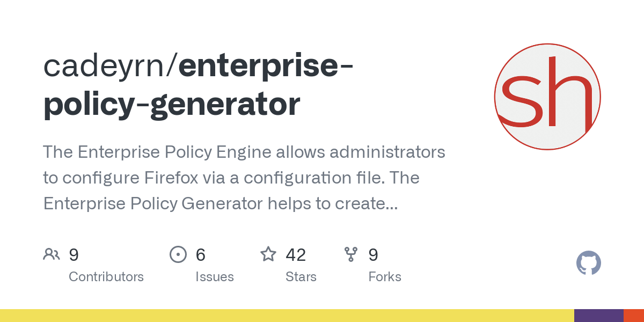
Task: Click the Stars label
Action: 301,277
